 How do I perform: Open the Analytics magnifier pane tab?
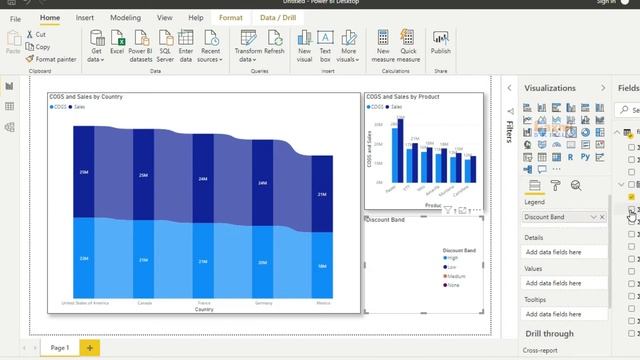(576, 186)
